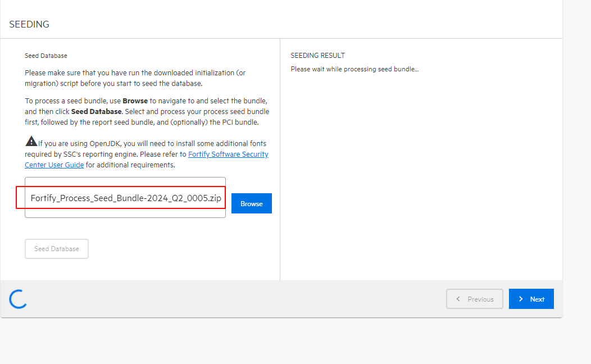Image resolution: width=591 pixels, height=364 pixels.
Task: Click bold 'Seed Database' text in instructions
Action: tap(96, 111)
